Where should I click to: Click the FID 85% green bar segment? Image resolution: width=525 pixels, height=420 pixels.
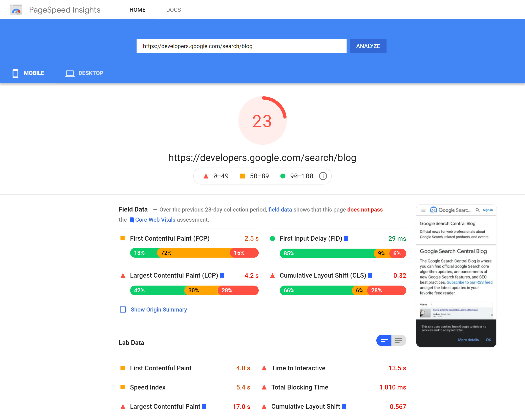pyautogui.click(x=327, y=253)
